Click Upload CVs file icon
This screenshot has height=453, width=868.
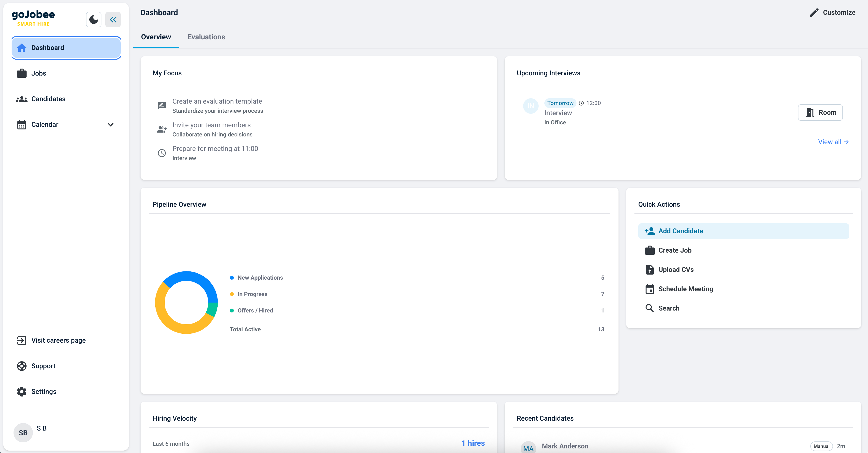coord(649,270)
